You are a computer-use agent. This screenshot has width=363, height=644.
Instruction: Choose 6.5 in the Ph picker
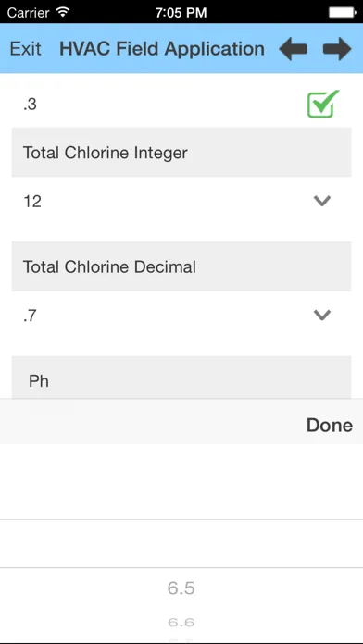coord(181,588)
